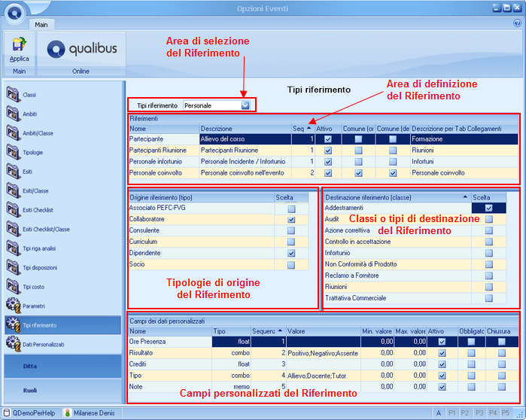526x420 pixels.
Task: Select the Trattativa Commerciale destination row
Action: coord(415,298)
